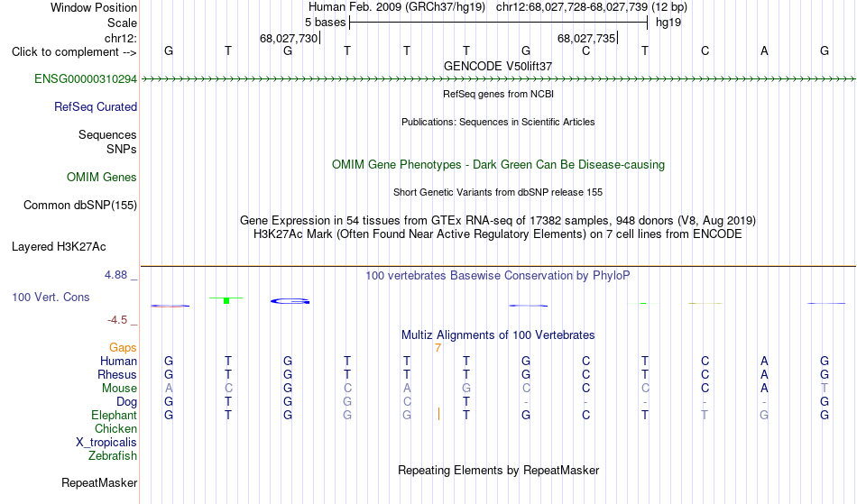Screen dimensions: 857x504
Task: Click the orange gap number 7
Action: [x=438, y=348]
